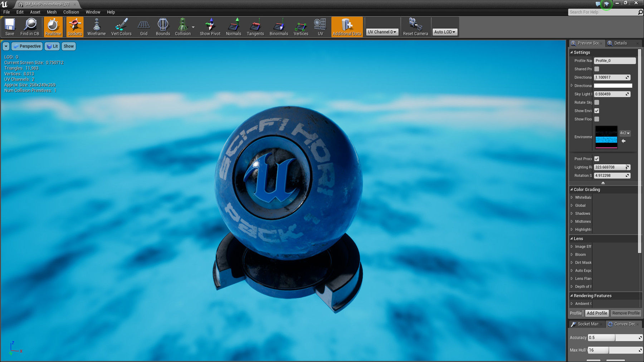The image size is (644, 362).
Task: Click the Search For Help field
Action: pos(605,12)
